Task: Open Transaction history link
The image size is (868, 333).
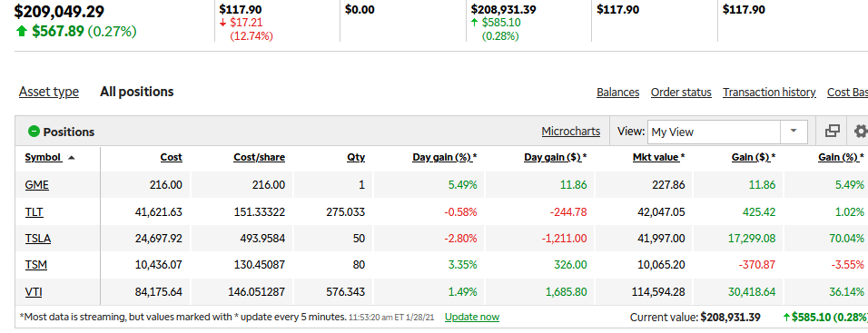Action: (769, 93)
